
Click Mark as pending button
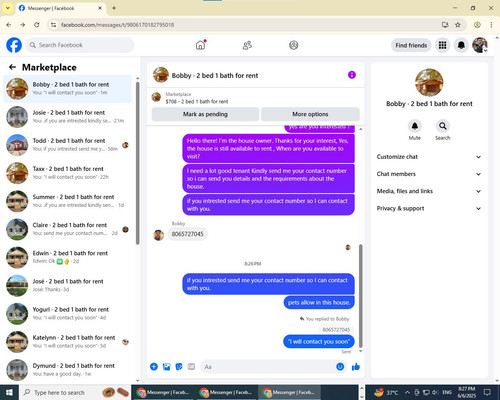point(205,114)
